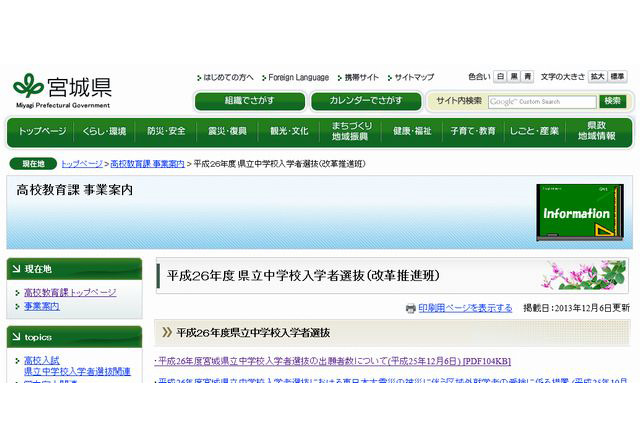Click the Miyagi Prefecture logo
The image size is (640, 426).
pyautogui.click(x=62, y=91)
